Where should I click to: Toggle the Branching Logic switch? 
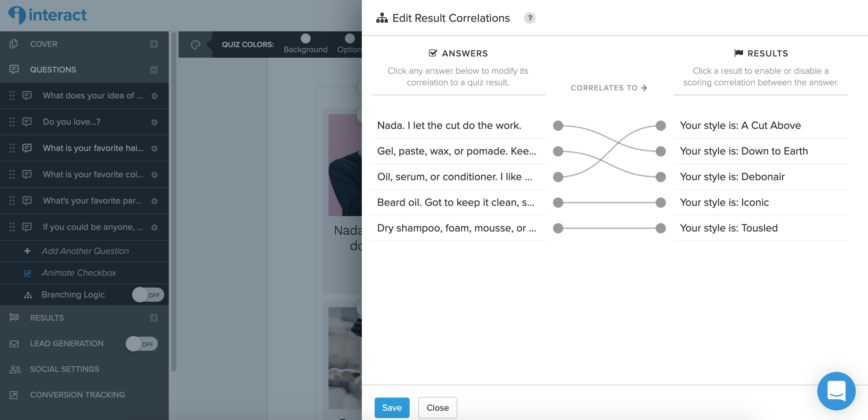coord(148,295)
